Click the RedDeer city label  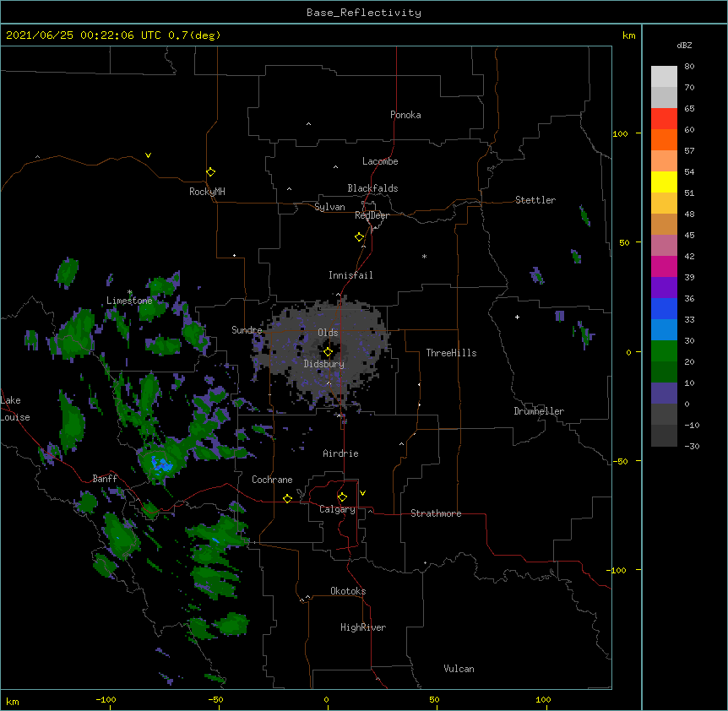point(372,215)
